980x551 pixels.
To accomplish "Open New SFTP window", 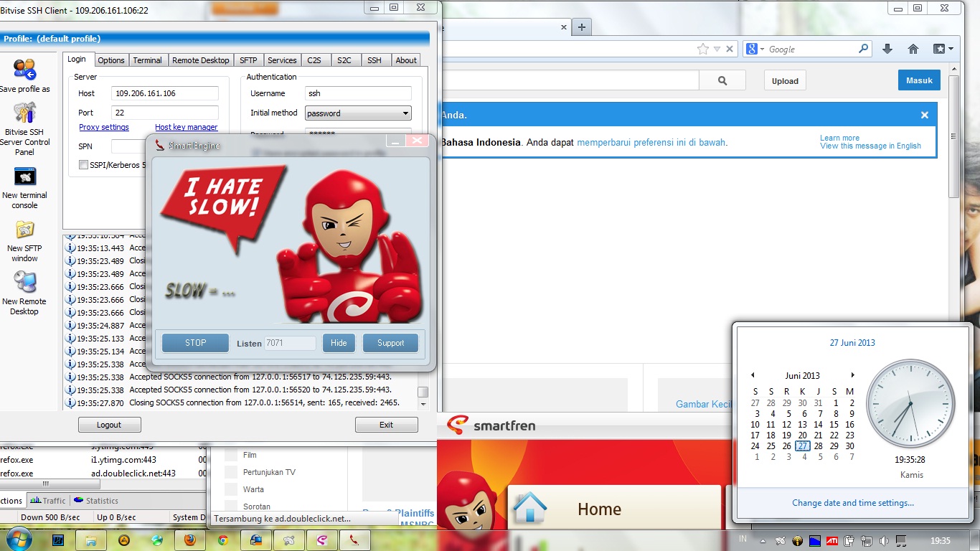I will [x=24, y=230].
